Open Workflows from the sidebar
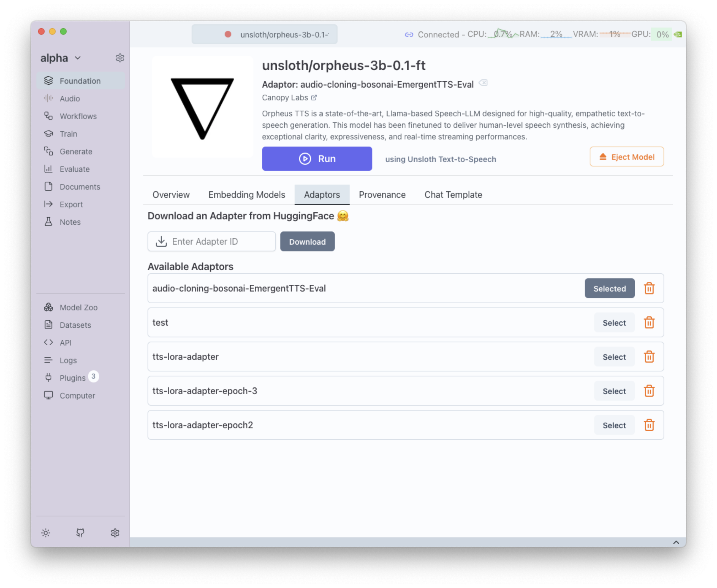 point(78,116)
